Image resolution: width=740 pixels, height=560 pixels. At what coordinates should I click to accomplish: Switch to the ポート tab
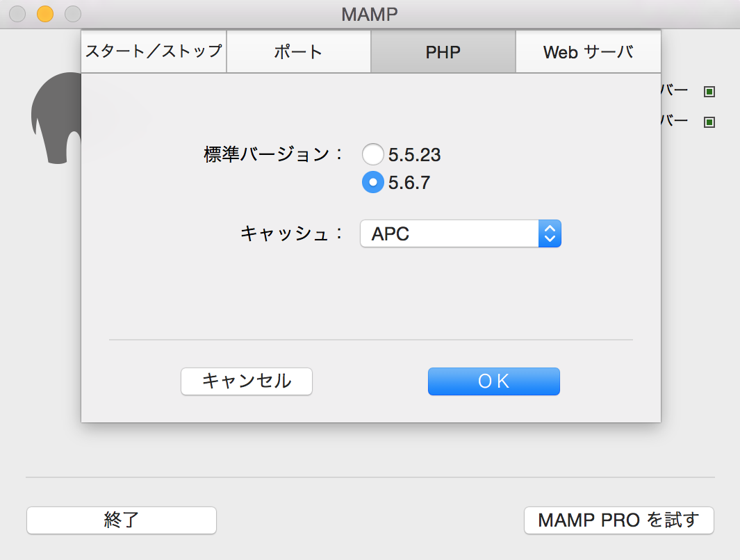click(x=298, y=51)
